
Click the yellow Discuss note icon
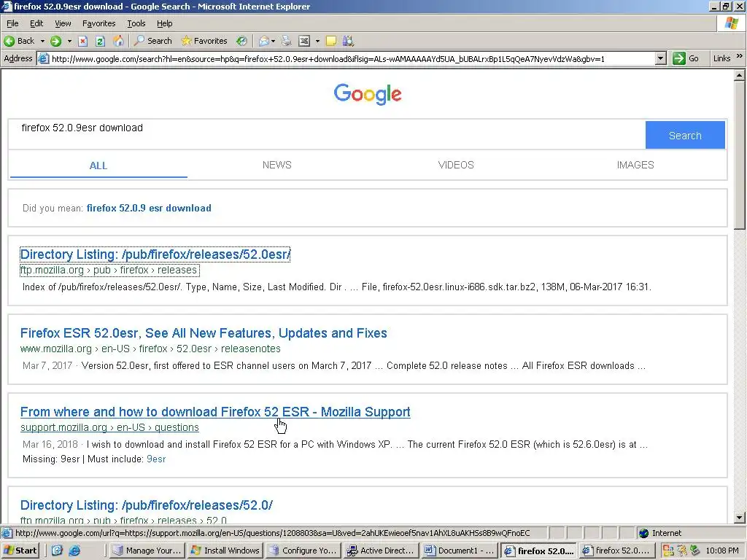330,41
